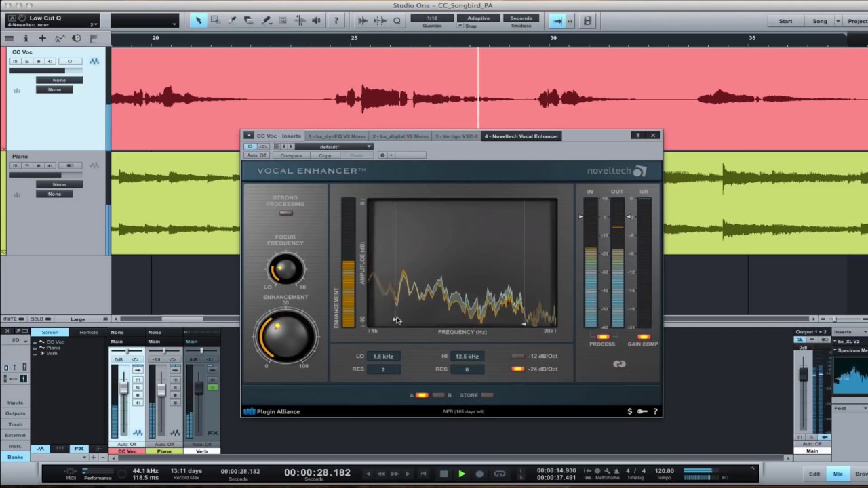Toggle the Gain Comp button
Image resolution: width=868 pixels, height=488 pixels.
click(x=644, y=337)
